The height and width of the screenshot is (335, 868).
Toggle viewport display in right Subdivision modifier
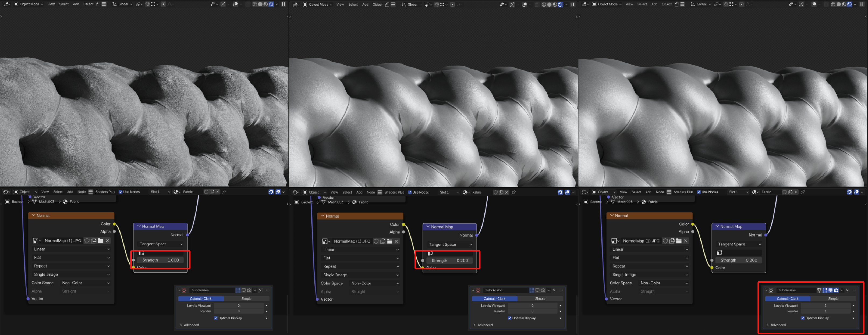pyautogui.click(x=831, y=290)
